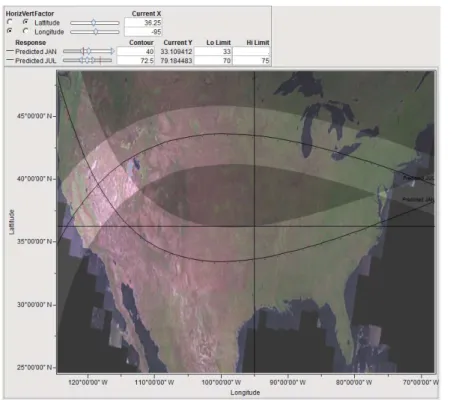Click the Longitude factor slider
453x400 pixels.
pos(95,32)
